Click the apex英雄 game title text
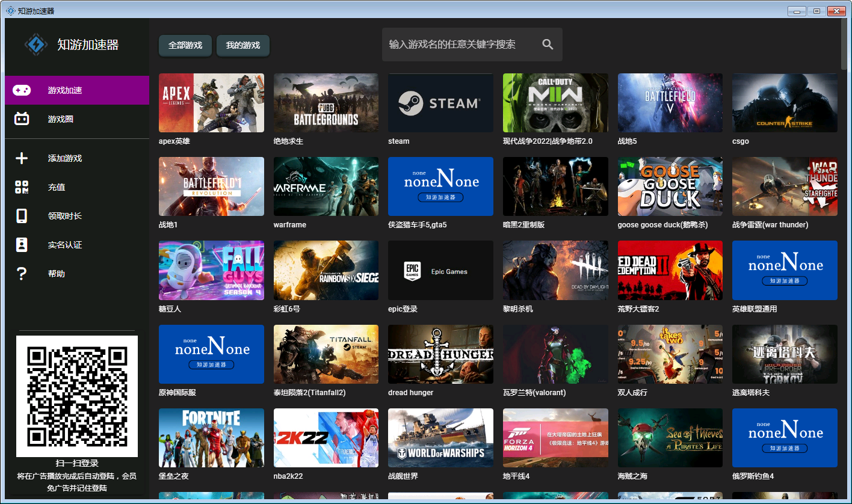Image resolution: width=852 pixels, height=504 pixels. tap(174, 141)
